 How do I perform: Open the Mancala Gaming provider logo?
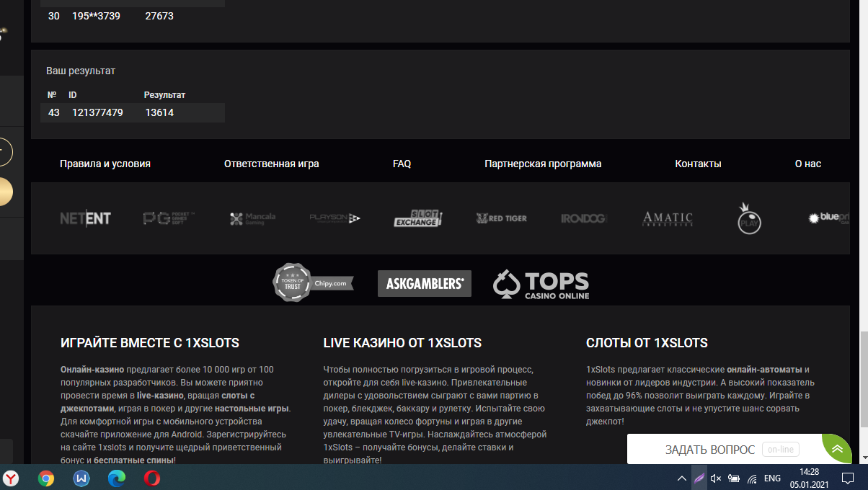(252, 218)
